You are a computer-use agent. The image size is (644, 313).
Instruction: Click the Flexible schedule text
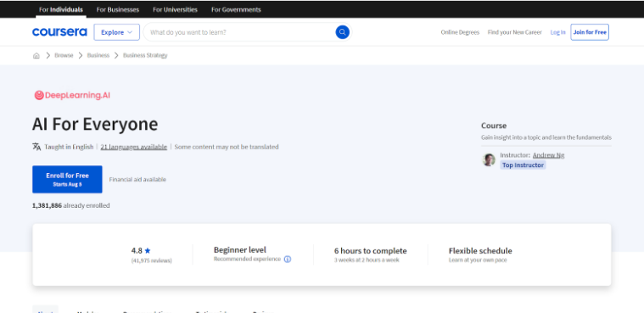tap(480, 251)
